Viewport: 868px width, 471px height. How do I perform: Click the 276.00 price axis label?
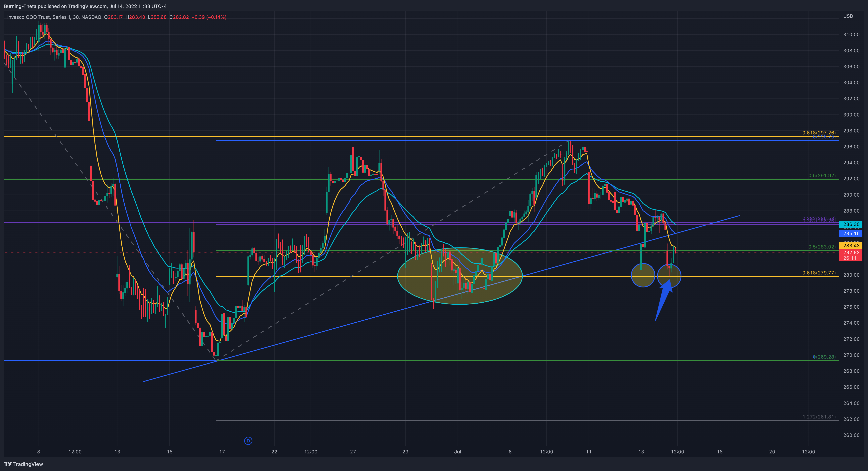(x=851, y=307)
